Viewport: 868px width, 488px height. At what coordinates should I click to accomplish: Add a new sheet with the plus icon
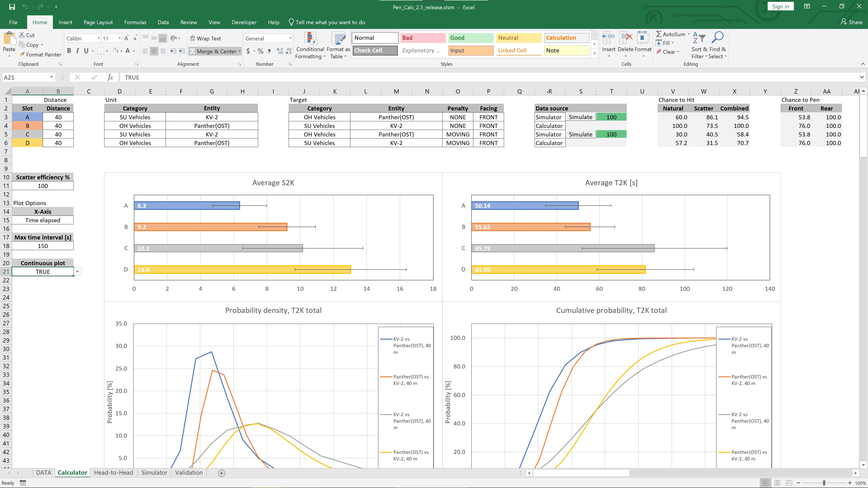pos(221,473)
